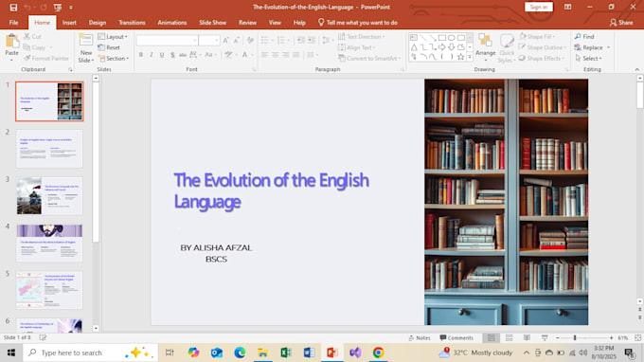Select the star shape in shapes gallery
The height and width of the screenshot is (362, 644).
click(461, 57)
